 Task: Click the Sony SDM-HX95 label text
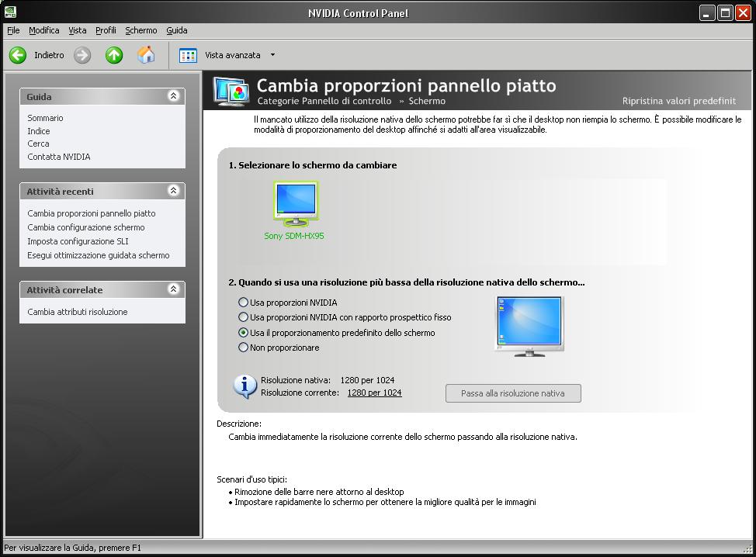(294, 236)
